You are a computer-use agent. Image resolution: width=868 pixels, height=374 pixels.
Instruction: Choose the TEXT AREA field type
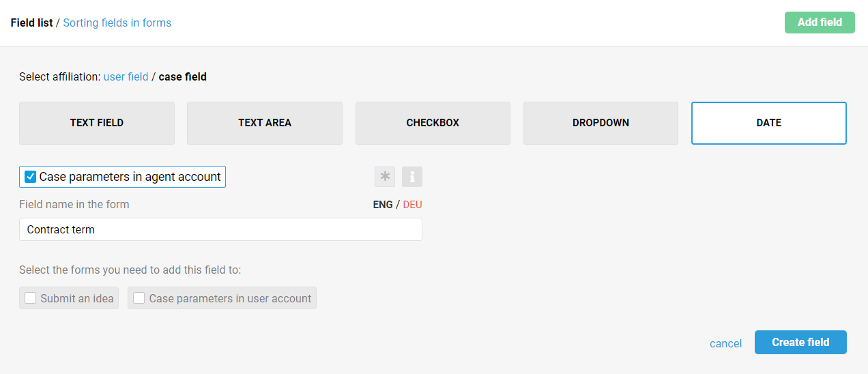click(265, 123)
